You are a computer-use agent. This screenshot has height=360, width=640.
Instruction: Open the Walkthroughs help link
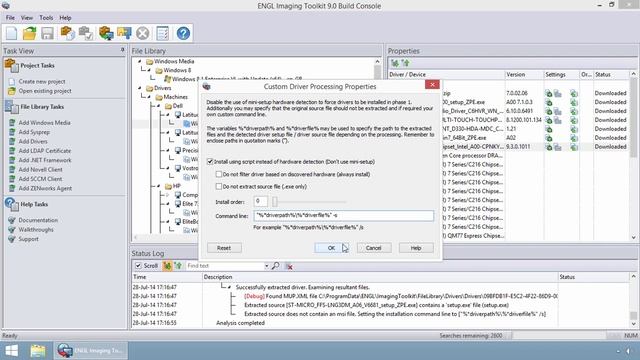(x=36, y=229)
